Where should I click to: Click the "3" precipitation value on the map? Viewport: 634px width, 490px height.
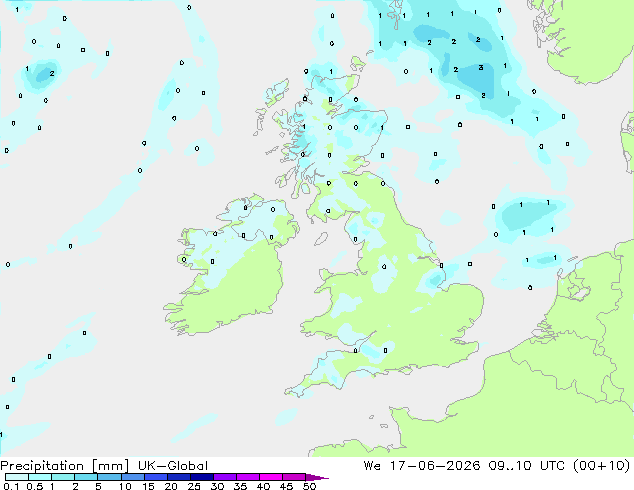[x=481, y=68]
